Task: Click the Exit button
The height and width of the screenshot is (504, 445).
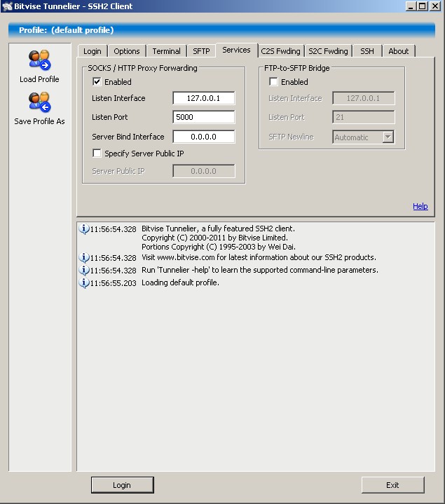Action: 392,485
